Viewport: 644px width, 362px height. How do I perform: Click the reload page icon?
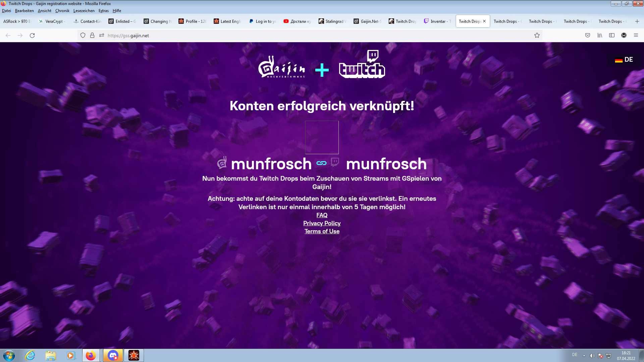tap(32, 36)
